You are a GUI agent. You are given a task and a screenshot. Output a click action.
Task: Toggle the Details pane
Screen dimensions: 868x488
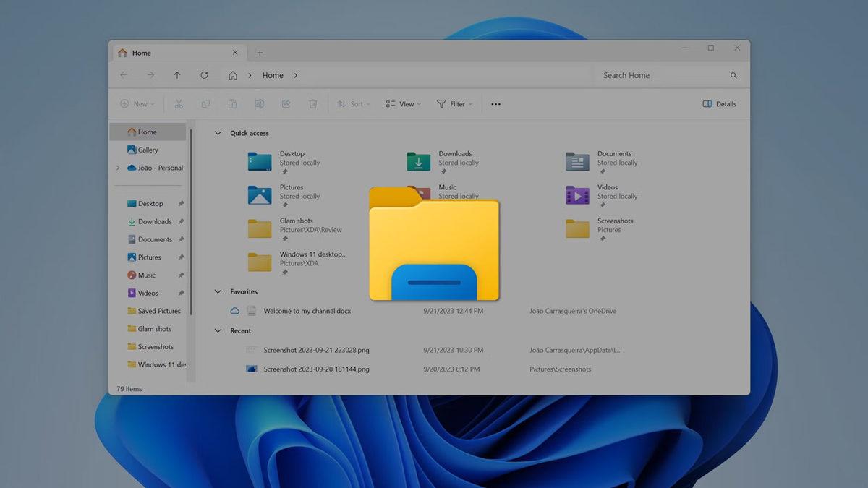719,103
